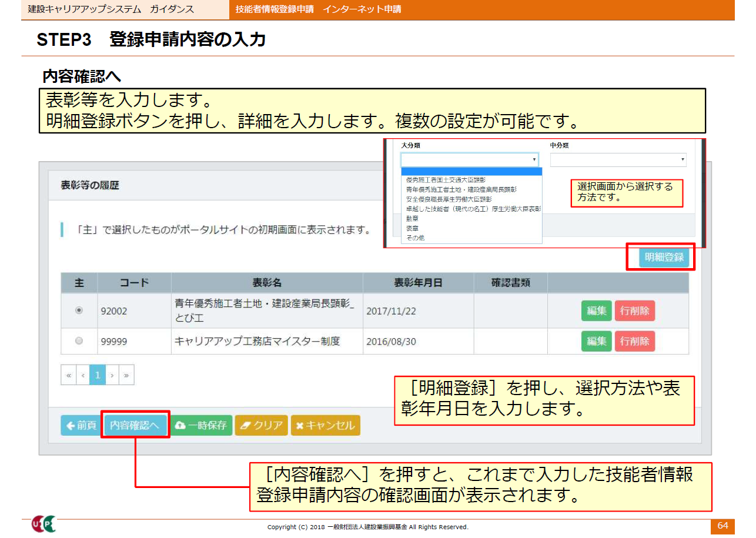The image size is (756, 538).
Task: Click 青年優秀施工者土地・建設産業局長顕彰_とび工 cell
Action: pyautogui.click(x=267, y=310)
